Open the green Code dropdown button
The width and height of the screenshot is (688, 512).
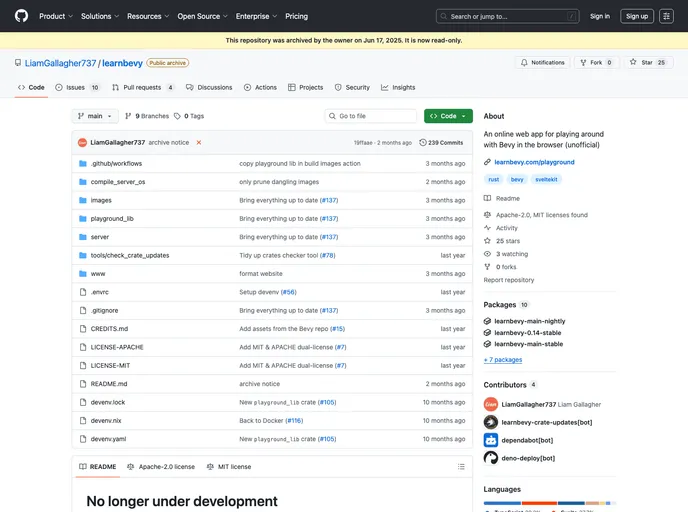(x=448, y=116)
